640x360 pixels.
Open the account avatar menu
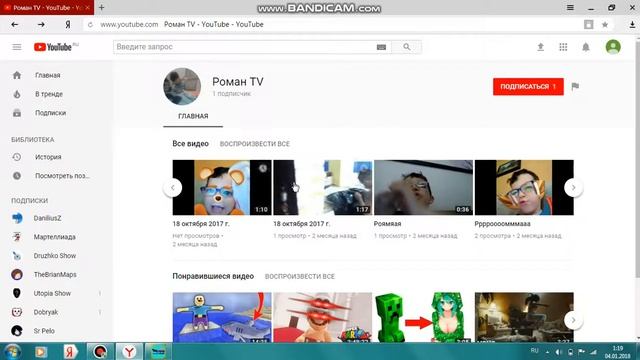pos(613,47)
